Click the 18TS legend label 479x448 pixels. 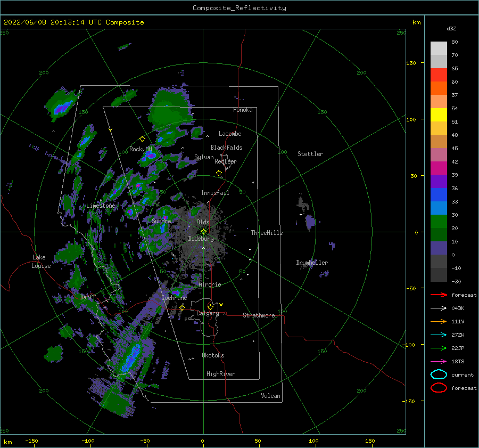458,362
